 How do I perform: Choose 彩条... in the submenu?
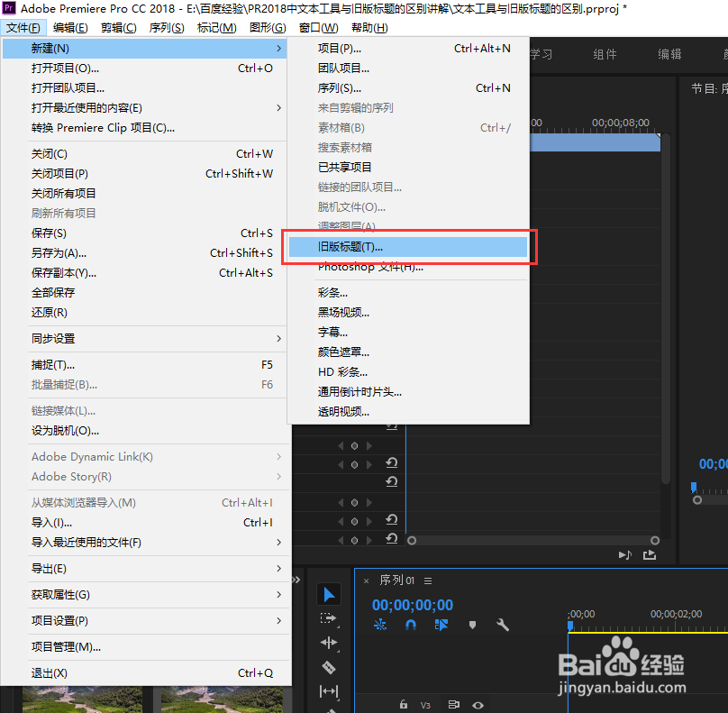(x=407, y=293)
